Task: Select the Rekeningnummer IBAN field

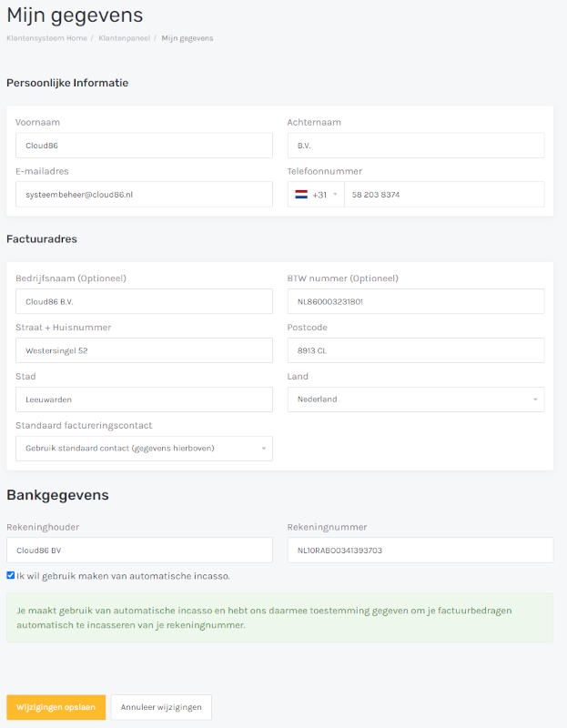Action: 420,551
